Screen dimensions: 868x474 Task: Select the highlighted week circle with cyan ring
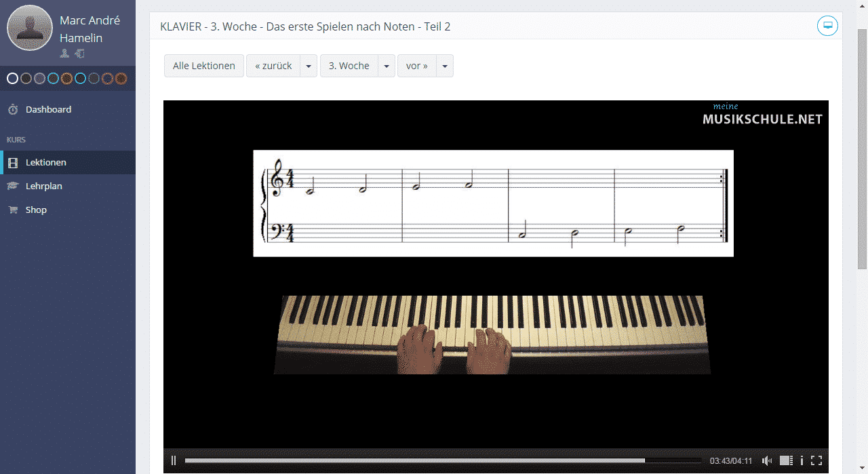(53, 78)
